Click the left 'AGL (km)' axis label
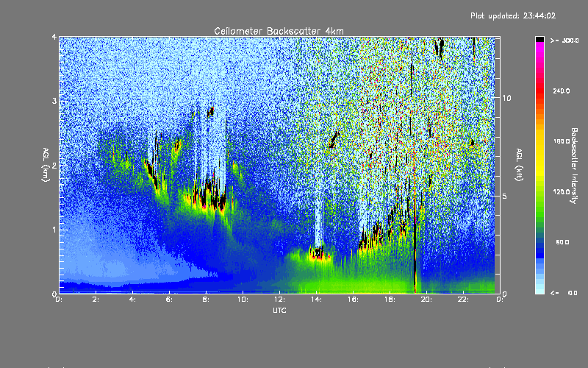 (46, 165)
